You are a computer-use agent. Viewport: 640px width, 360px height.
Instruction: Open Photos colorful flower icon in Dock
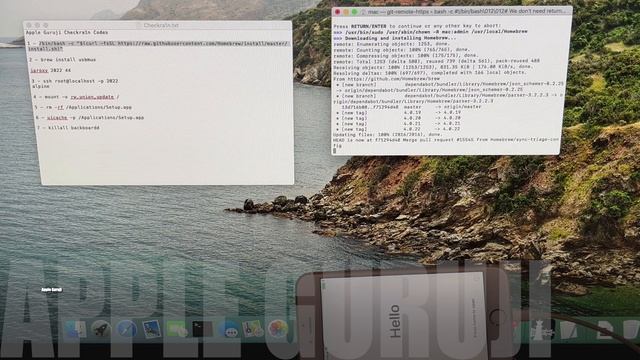click(x=278, y=329)
